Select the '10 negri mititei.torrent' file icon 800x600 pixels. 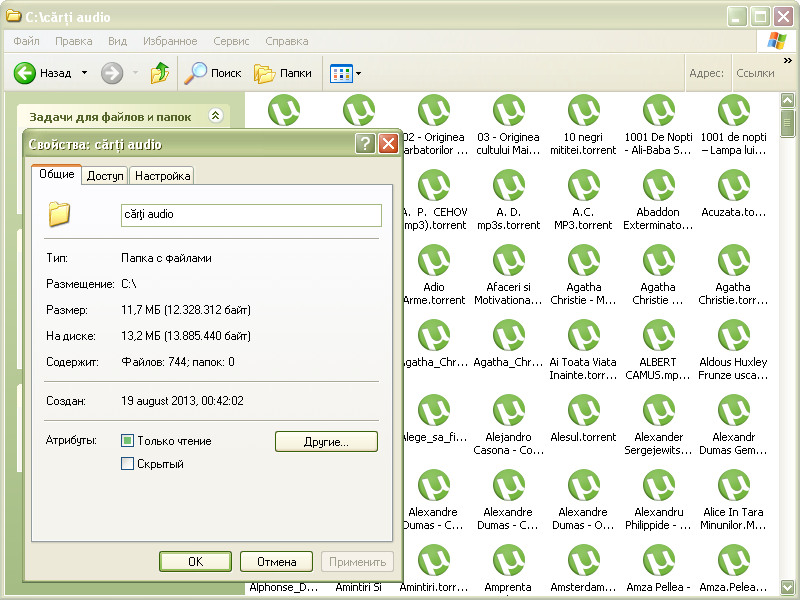coord(584,110)
